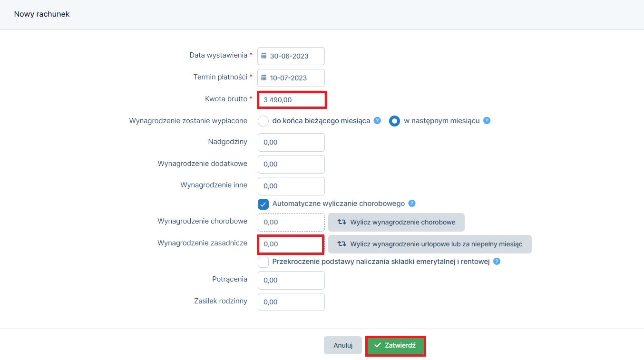Click Wylicz wynagrodzenie chorobowe button
This screenshot has height=360, width=644.
point(396,222)
